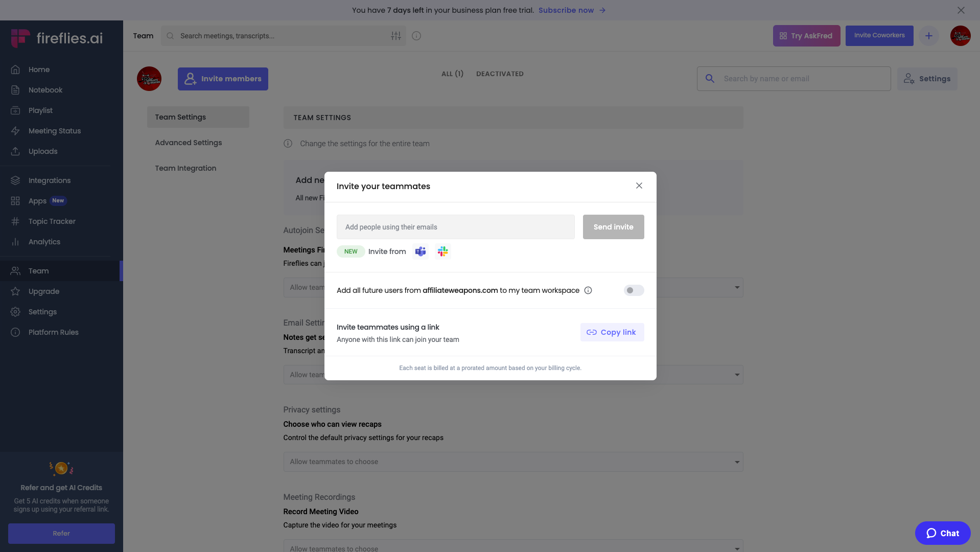Click the email input for adding people
Image resolution: width=980 pixels, height=552 pixels.
[x=455, y=227]
